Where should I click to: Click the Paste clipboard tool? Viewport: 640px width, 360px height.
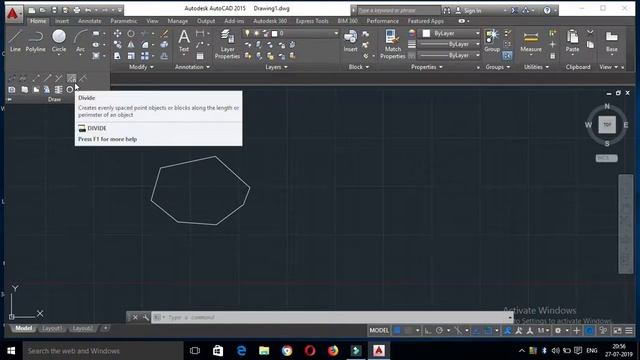click(572, 41)
